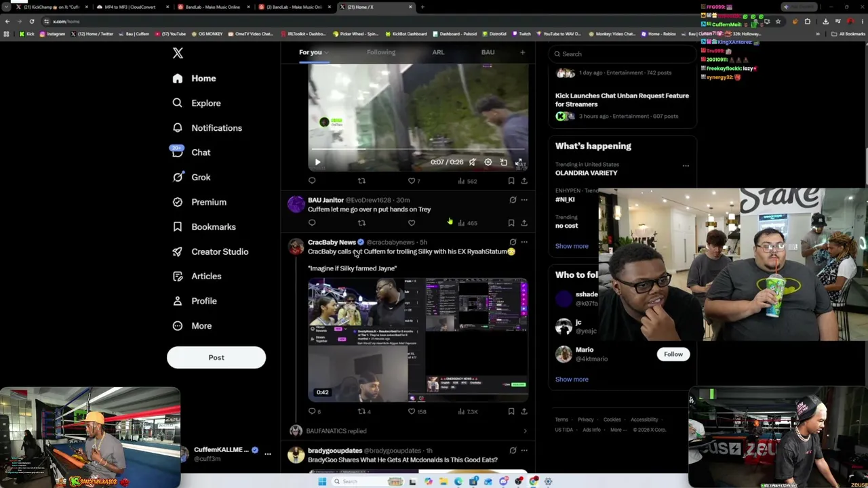Click the Post button

(216, 358)
